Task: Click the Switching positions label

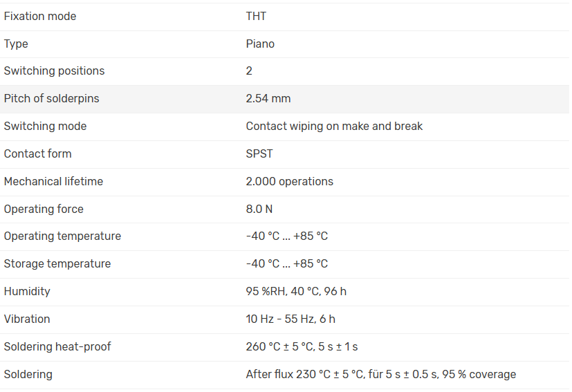Action: point(54,71)
